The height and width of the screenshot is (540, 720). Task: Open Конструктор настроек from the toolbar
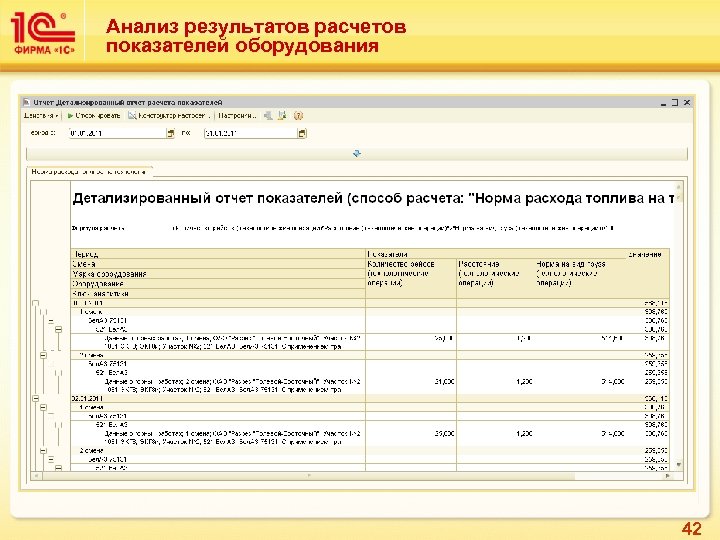[x=169, y=116]
